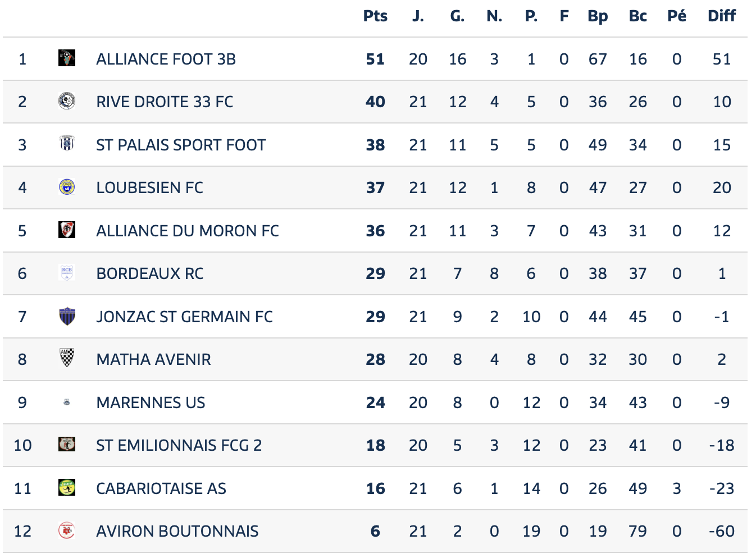Click the Jonzac St Germain FC shield

coord(67,316)
